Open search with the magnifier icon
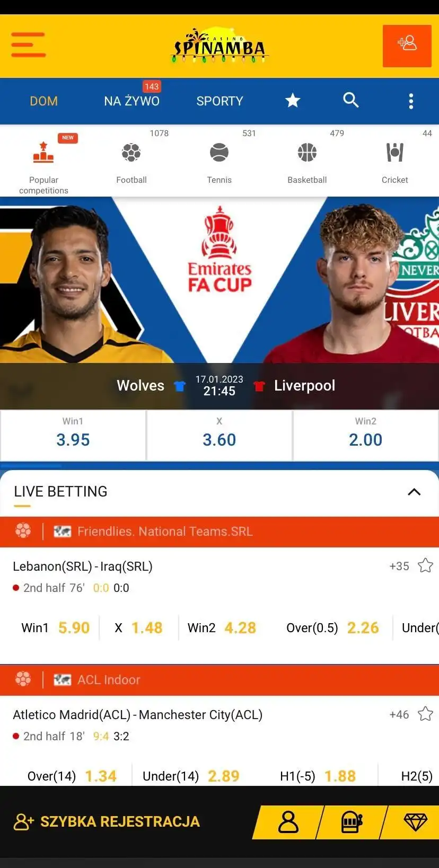The width and height of the screenshot is (439, 868). (351, 100)
